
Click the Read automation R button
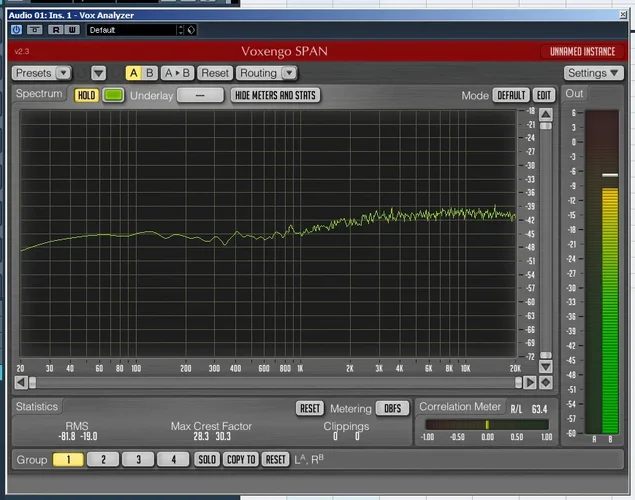[x=56, y=30]
